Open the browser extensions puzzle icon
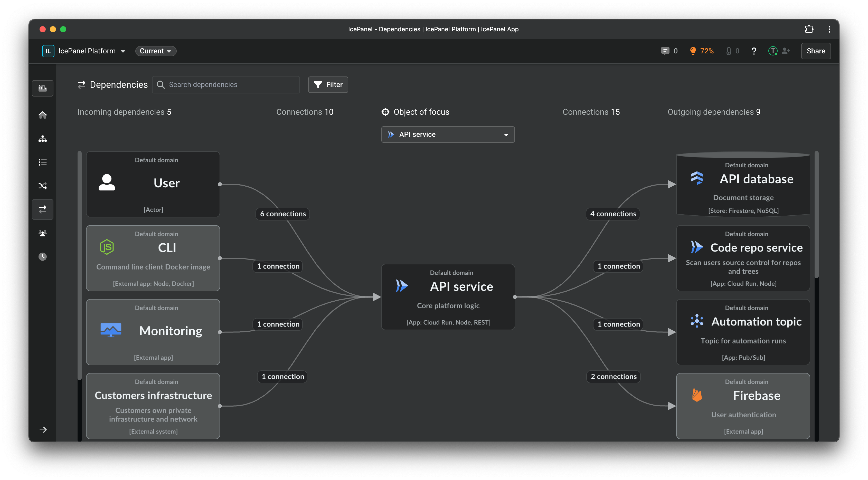Image resolution: width=868 pixels, height=480 pixels. [x=809, y=29]
